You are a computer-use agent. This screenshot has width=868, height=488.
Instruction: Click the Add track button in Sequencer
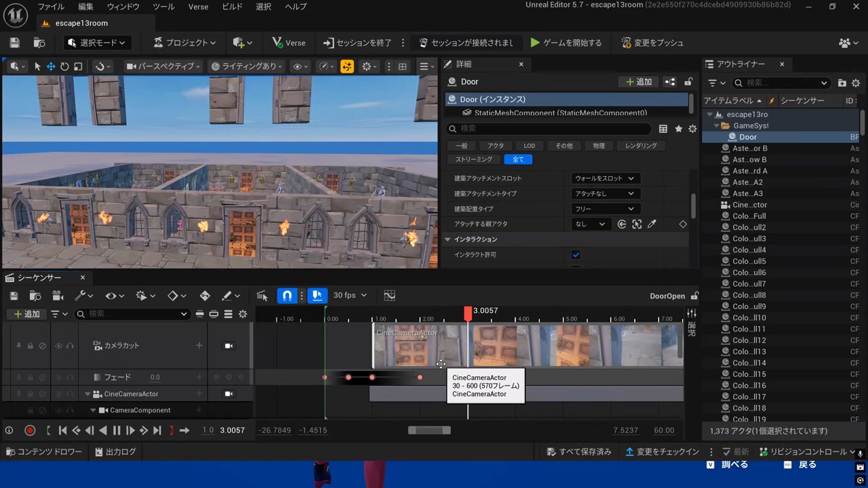click(x=26, y=314)
